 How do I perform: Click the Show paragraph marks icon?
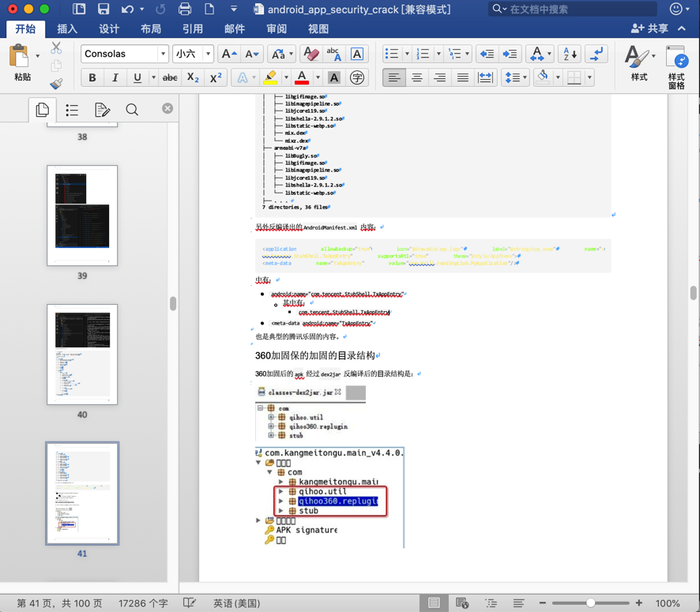click(x=597, y=54)
